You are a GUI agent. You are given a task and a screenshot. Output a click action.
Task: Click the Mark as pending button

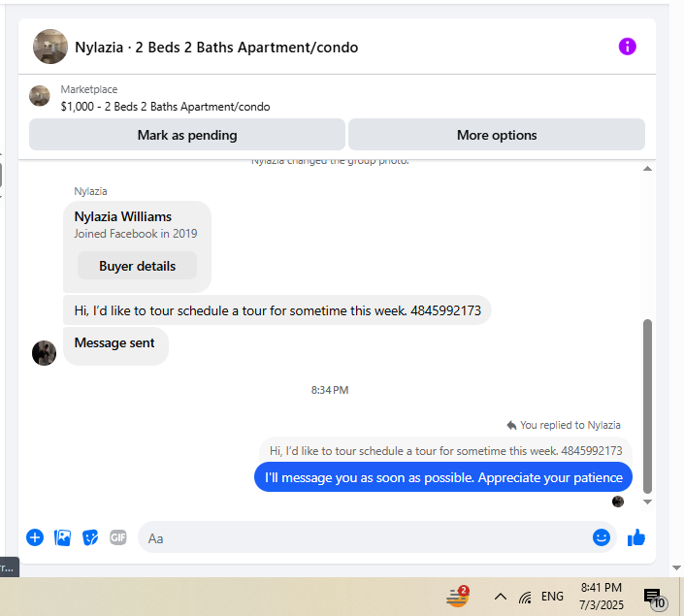pyautogui.click(x=187, y=135)
